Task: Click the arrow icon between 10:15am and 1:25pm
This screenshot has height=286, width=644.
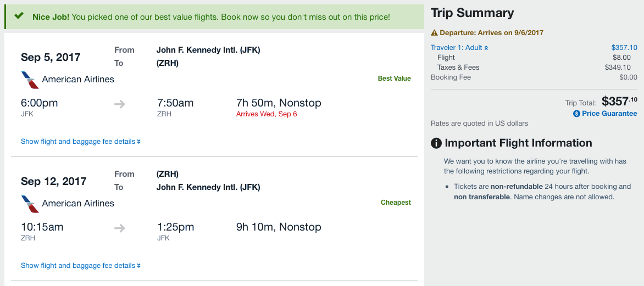Action: point(120,227)
